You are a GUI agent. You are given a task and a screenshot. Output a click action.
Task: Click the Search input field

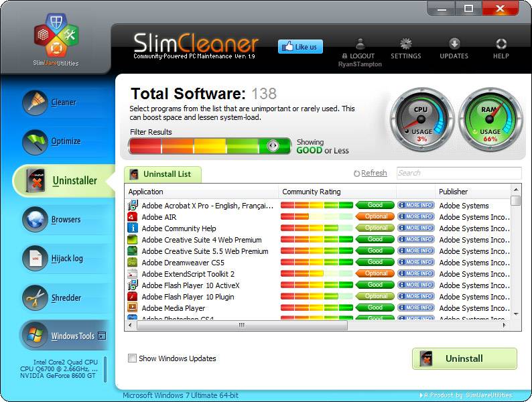(459, 173)
